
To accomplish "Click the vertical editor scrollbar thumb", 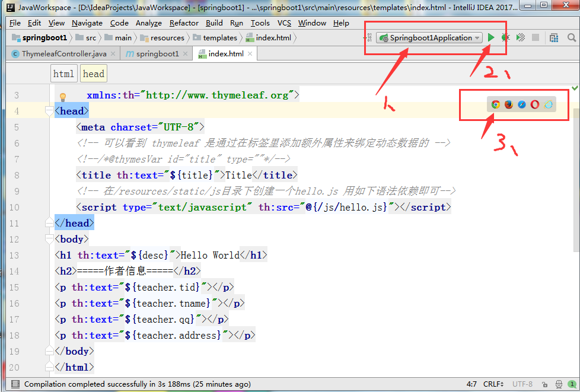I will [x=576, y=179].
